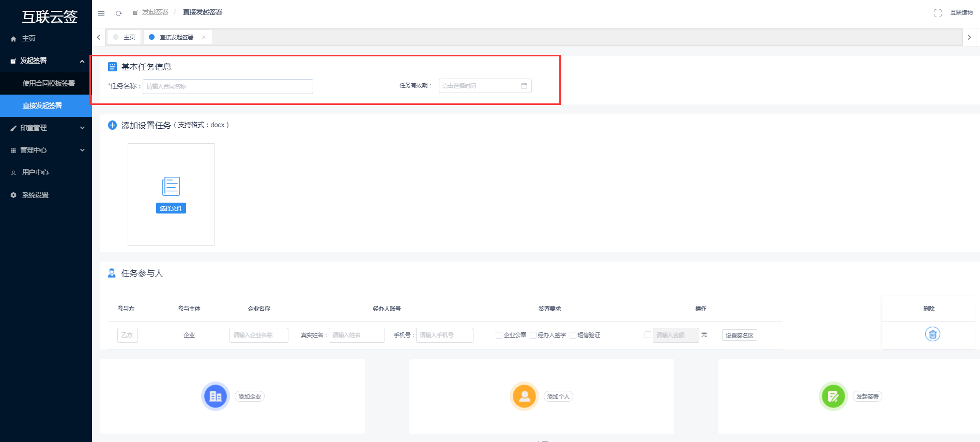Click the grid icon next to 管理中心
The width and height of the screenshot is (980, 442).
point(13,150)
